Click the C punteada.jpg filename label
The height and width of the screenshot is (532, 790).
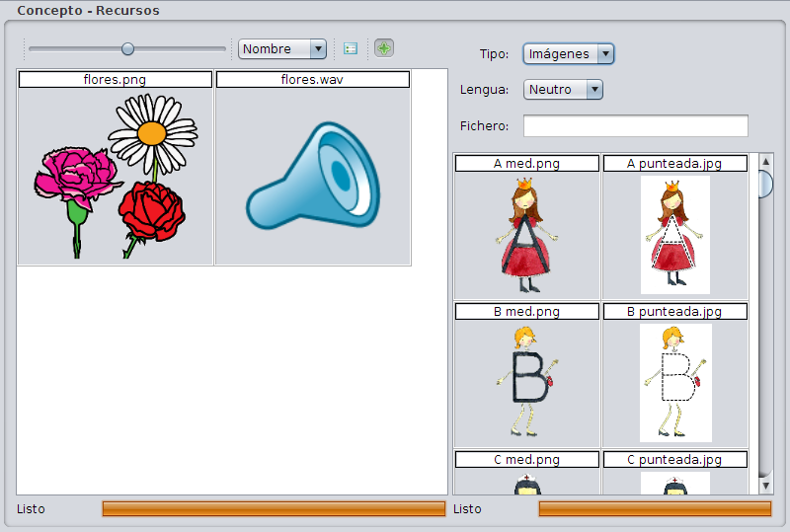675,460
